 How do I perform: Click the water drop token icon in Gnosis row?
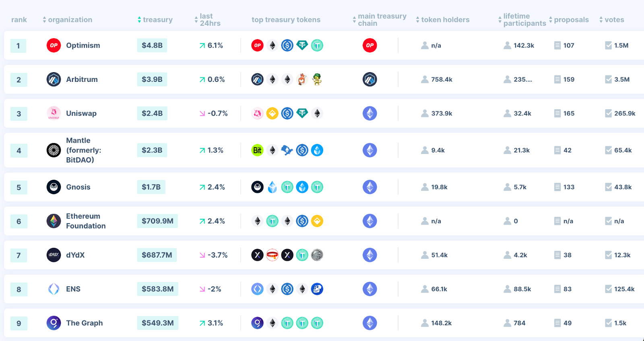(272, 187)
